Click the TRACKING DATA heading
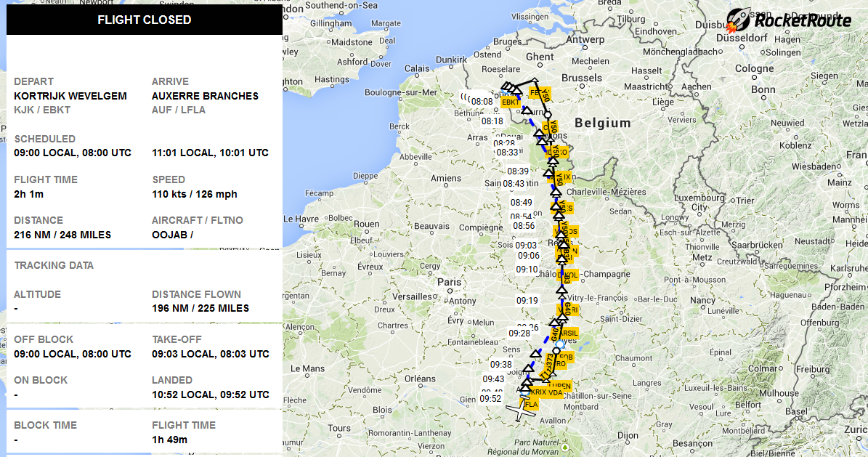868x457 pixels. tap(54, 265)
